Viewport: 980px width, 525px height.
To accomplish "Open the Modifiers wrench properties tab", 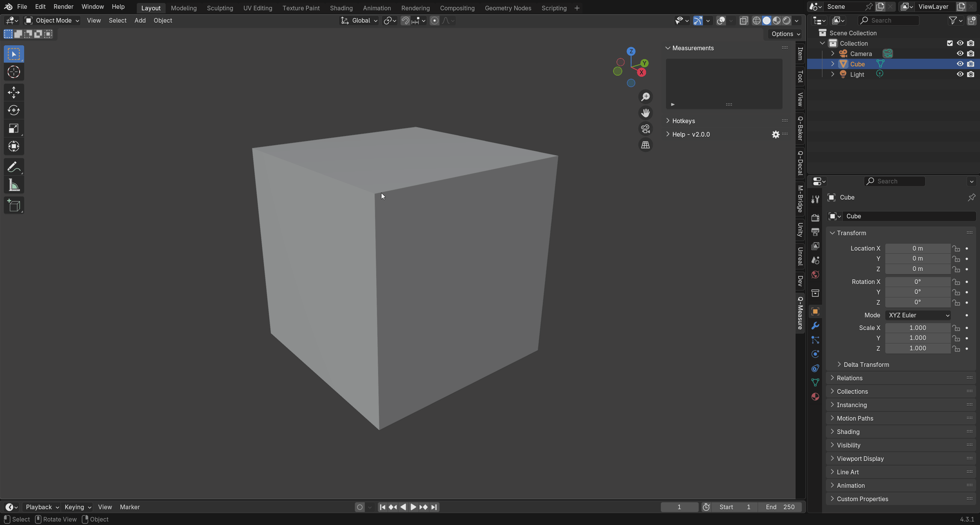I will coord(815,326).
